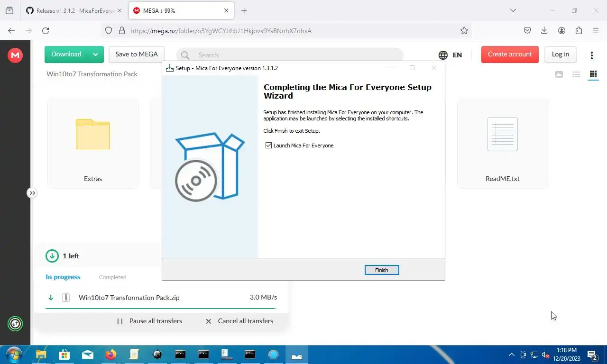The image size is (607, 364).
Task: Open the Mail app on the taskbar
Action: pos(88,355)
